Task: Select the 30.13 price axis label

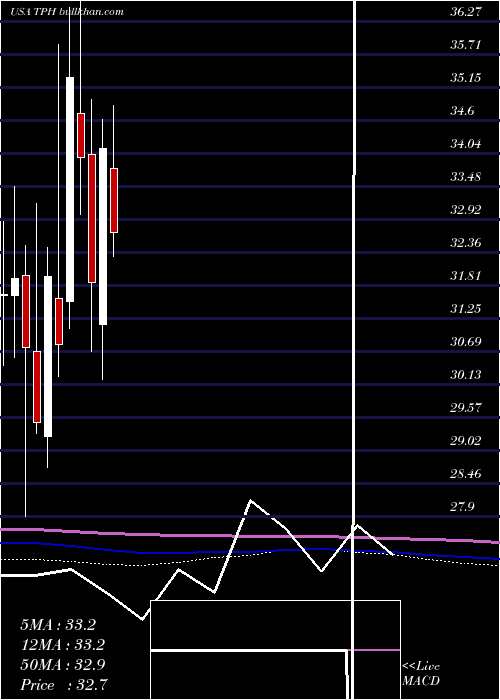Action: [x=466, y=375]
